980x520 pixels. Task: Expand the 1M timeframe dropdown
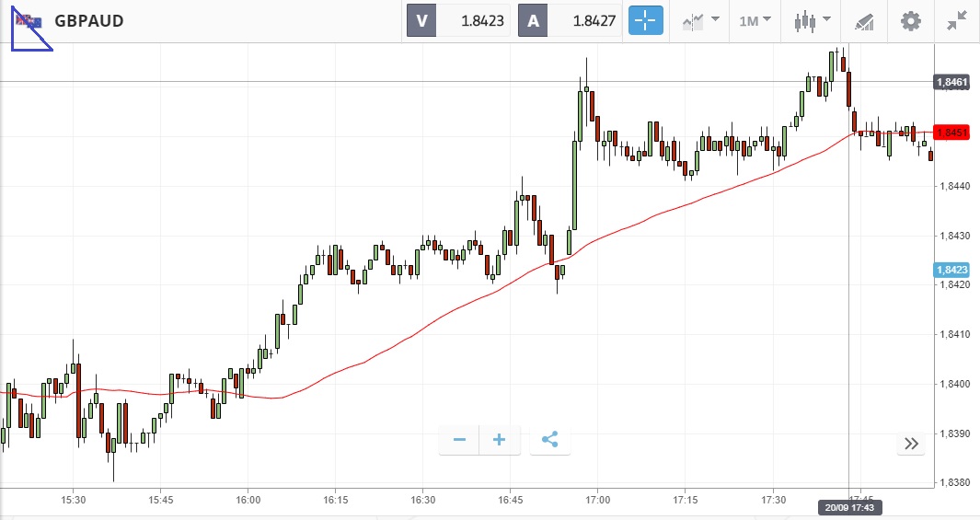[x=755, y=20]
